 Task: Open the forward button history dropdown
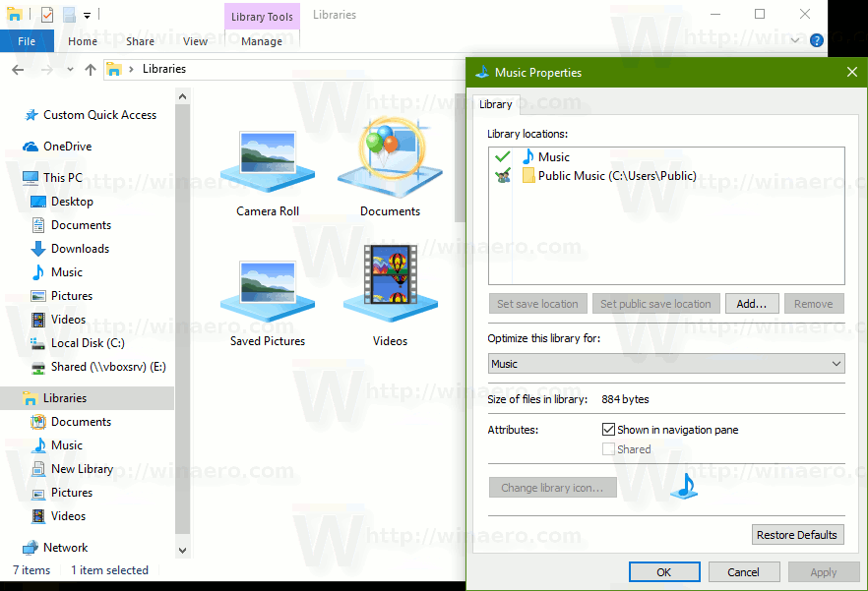(69, 69)
